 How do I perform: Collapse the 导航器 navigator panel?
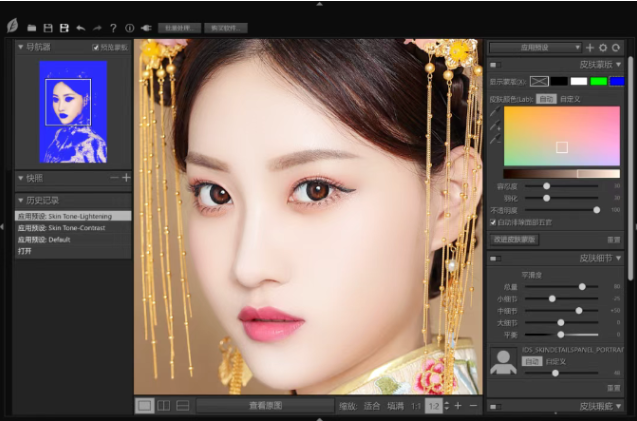pos(21,47)
